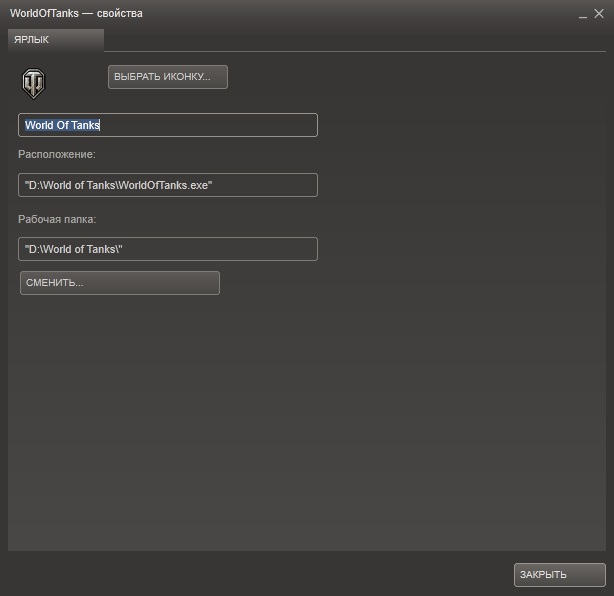Click the ЗАКРЫТЬ button
Image resolution: width=614 pixels, height=596 pixels.
(x=560, y=574)
